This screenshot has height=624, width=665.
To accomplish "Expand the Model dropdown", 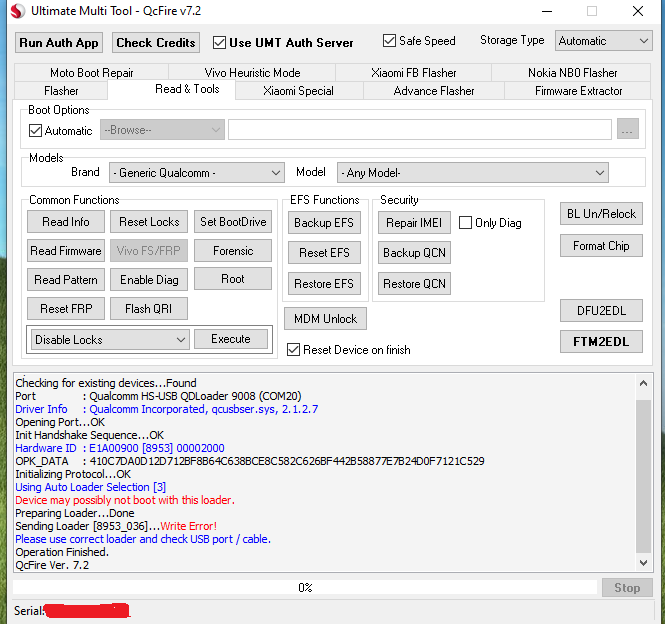I will 472,173.
